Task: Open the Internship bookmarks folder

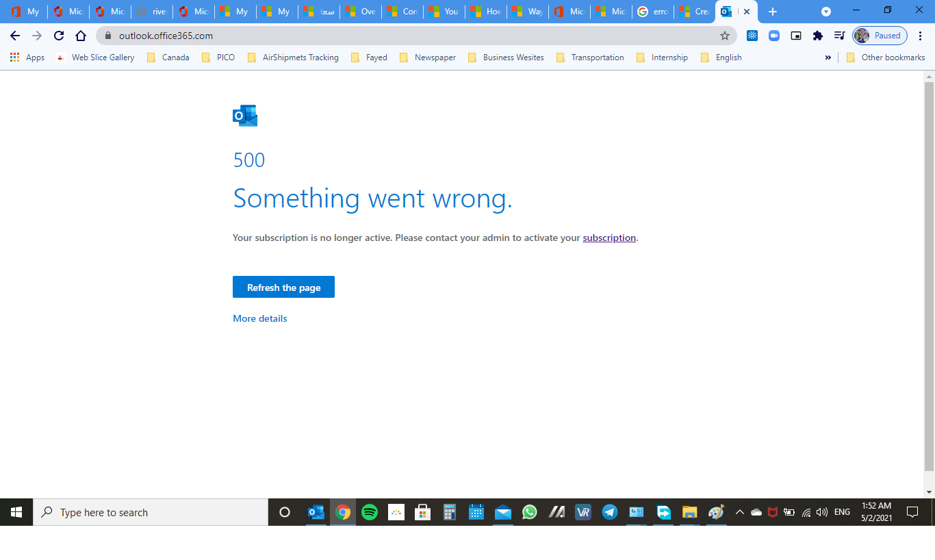Action: point(662,58)
